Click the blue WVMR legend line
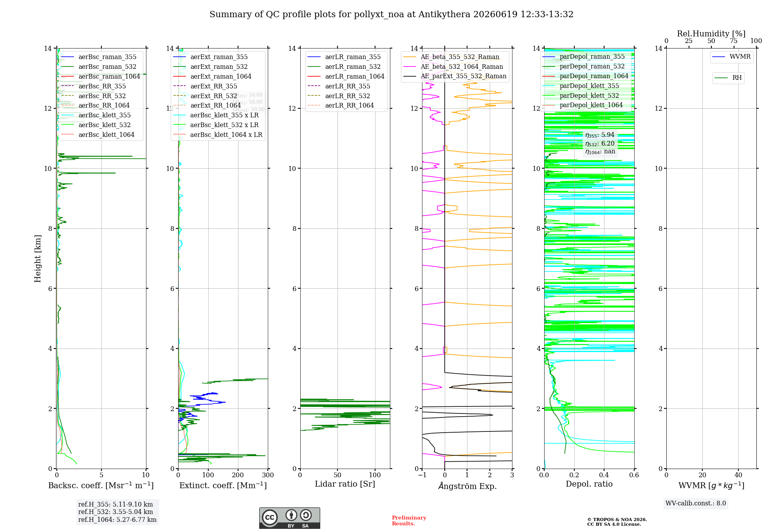 (x=719, y=57)
